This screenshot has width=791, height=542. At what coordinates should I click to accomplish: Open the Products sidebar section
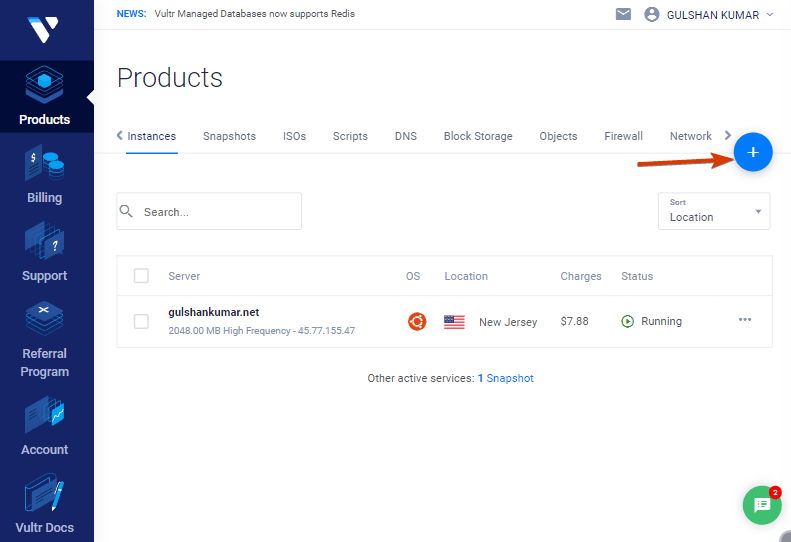point(44,96)
